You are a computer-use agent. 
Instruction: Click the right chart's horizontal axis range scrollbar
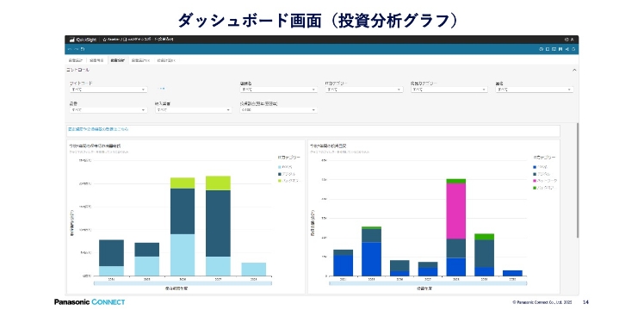(428, 283)
